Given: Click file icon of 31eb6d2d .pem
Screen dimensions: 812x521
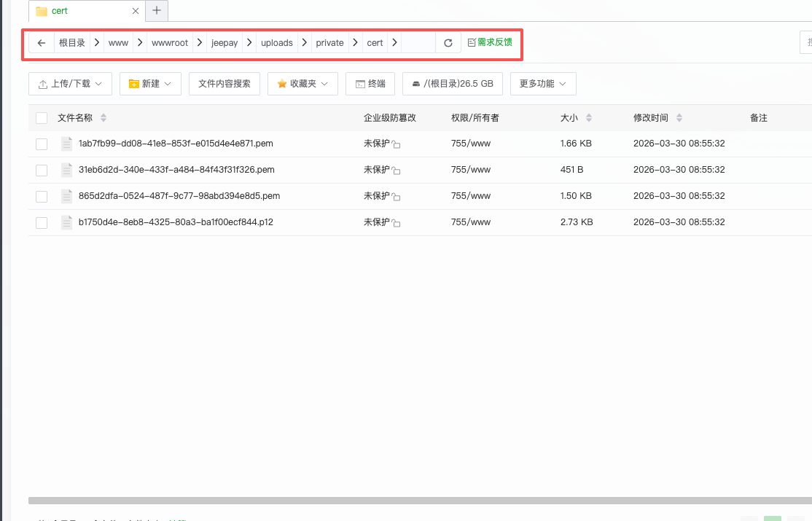Looking at the screenshot, I should pyautogui.click(x=66, y=170).
